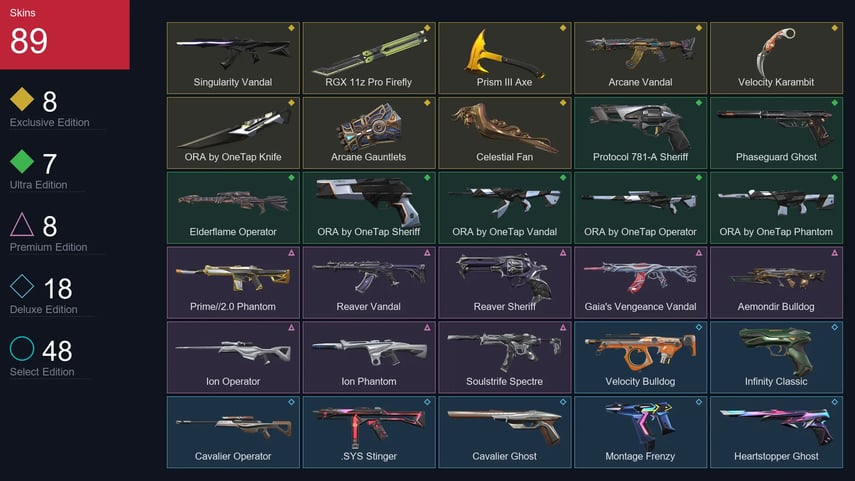
Task: Click the yellow Exclusive Edition diamond icon
Action: pyautogui.click(x=22, y=99)
